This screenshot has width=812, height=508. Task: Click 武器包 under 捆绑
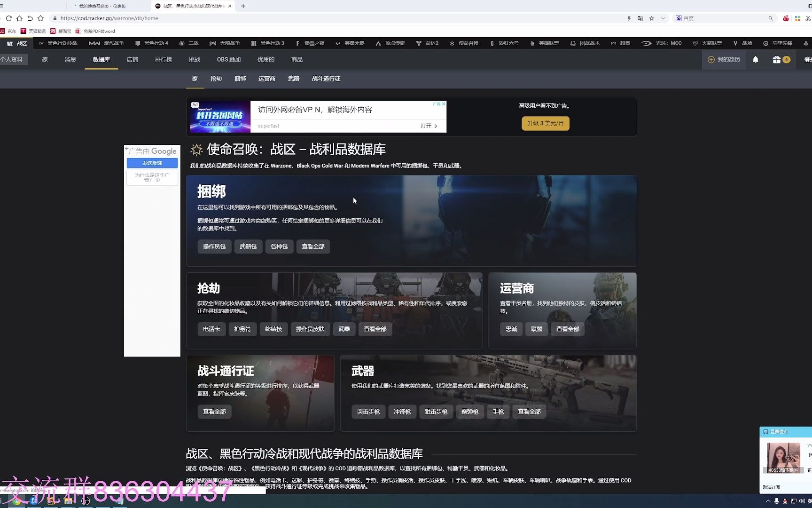pyautogui.click(x=248, y=246)
